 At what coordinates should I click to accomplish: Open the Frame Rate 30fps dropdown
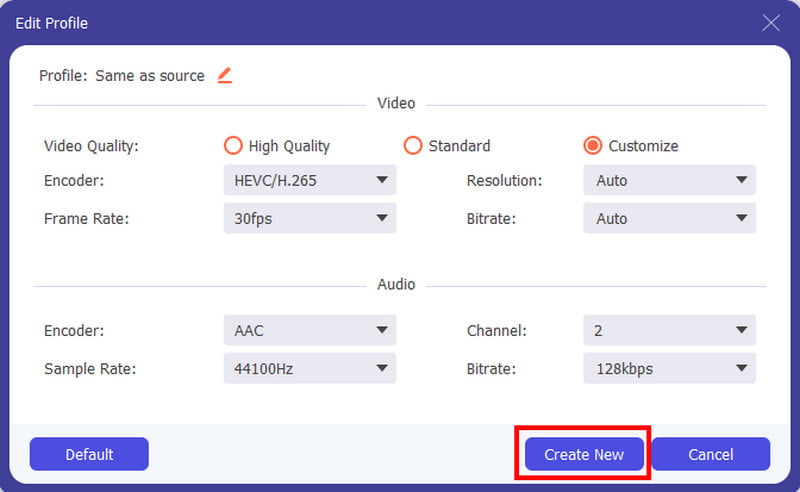(310, 218)
